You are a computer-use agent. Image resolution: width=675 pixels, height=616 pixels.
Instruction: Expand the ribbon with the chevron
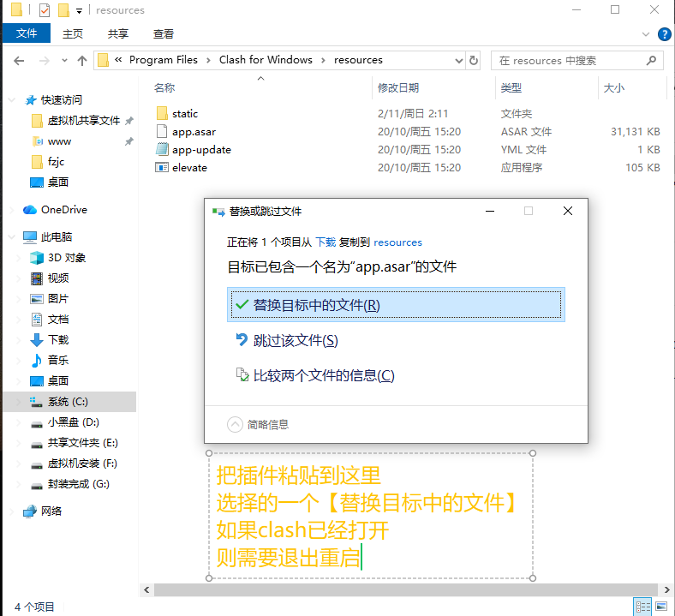coord(647,34)
